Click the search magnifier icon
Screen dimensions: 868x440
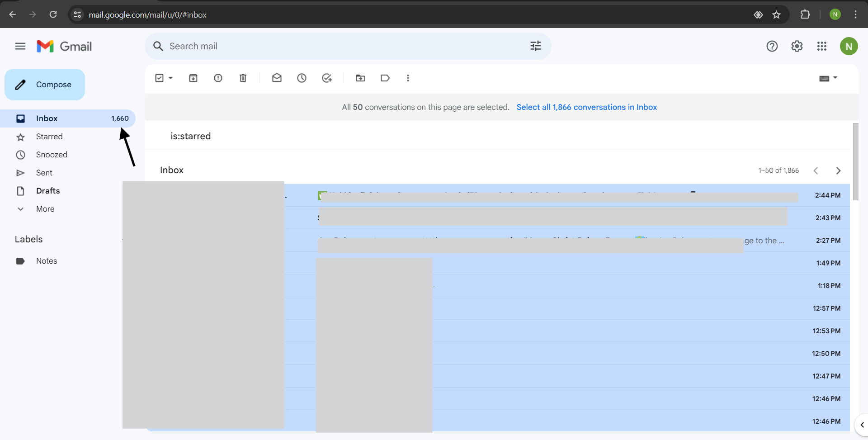pyautogui.click(x=158, y=46)
